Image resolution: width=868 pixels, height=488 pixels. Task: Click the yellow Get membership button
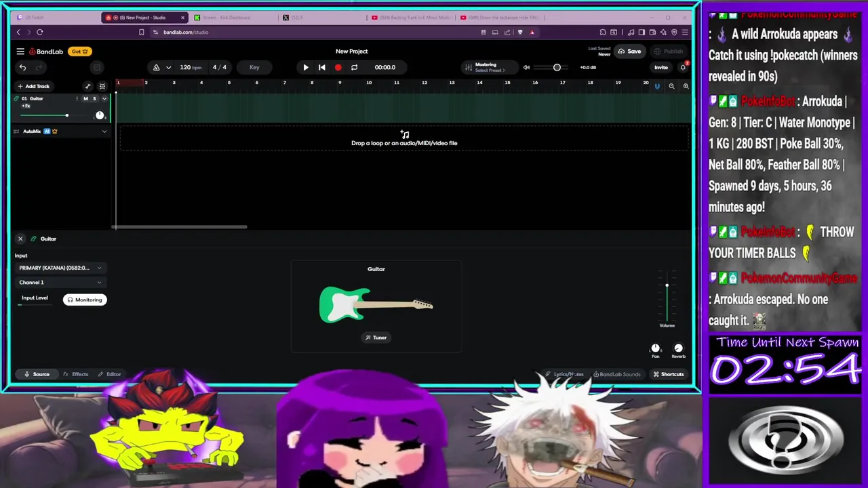(80, 52)
